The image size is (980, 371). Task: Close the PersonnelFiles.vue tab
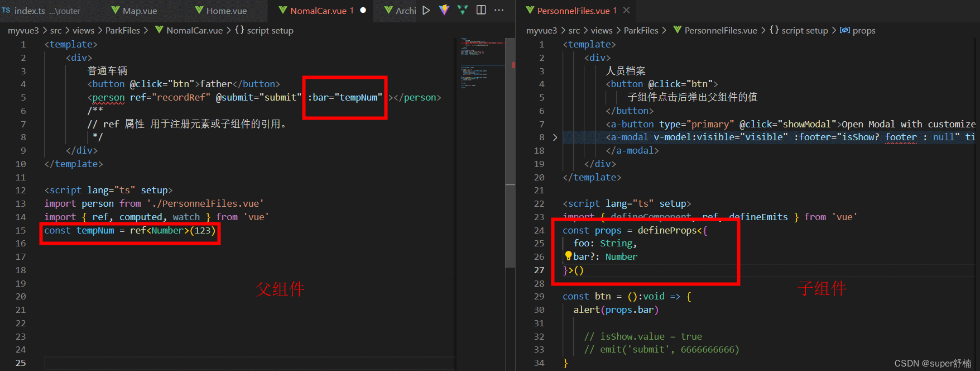(627, 11)
